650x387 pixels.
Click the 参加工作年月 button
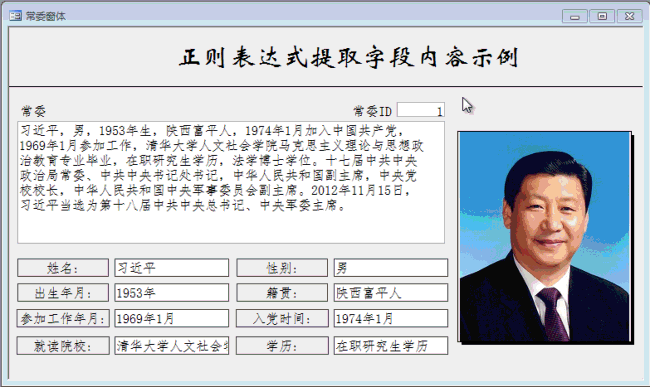pyautogui.click(x=63, y=318)
